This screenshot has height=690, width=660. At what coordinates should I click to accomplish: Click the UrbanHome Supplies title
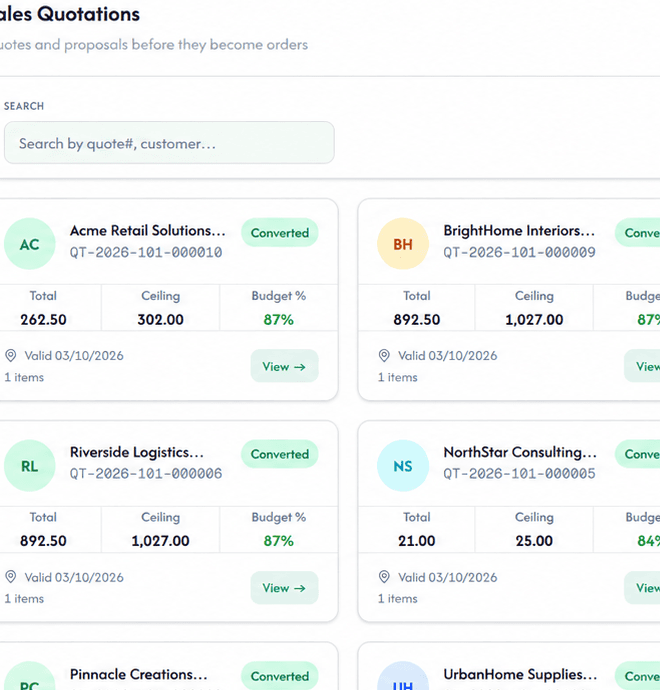520,674
